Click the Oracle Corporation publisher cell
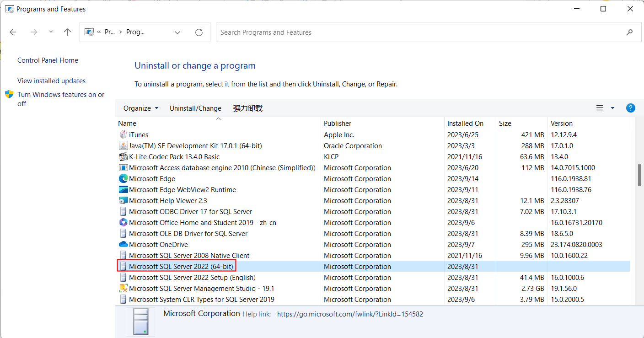Image resolution: width=644 pixels, height=338 pixels. pyautogui.click(x=353, y=146)
